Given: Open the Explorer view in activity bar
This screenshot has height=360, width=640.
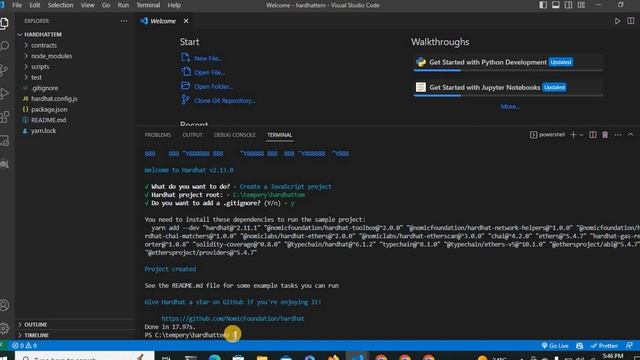Looking at the screenshot, I should pos(4,24).
